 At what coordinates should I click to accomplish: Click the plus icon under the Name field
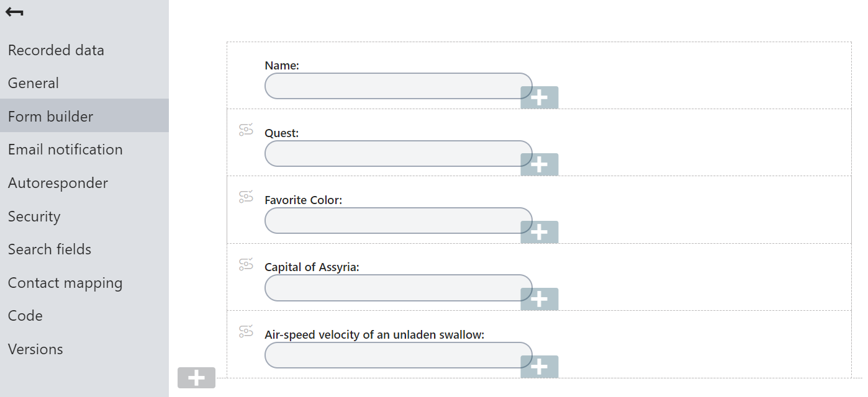[539, 97]
